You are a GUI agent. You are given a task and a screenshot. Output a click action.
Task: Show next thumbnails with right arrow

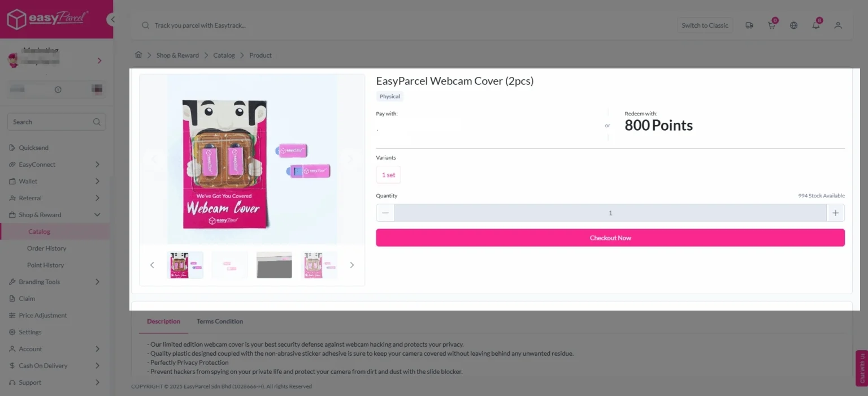[x=352, y=265]
